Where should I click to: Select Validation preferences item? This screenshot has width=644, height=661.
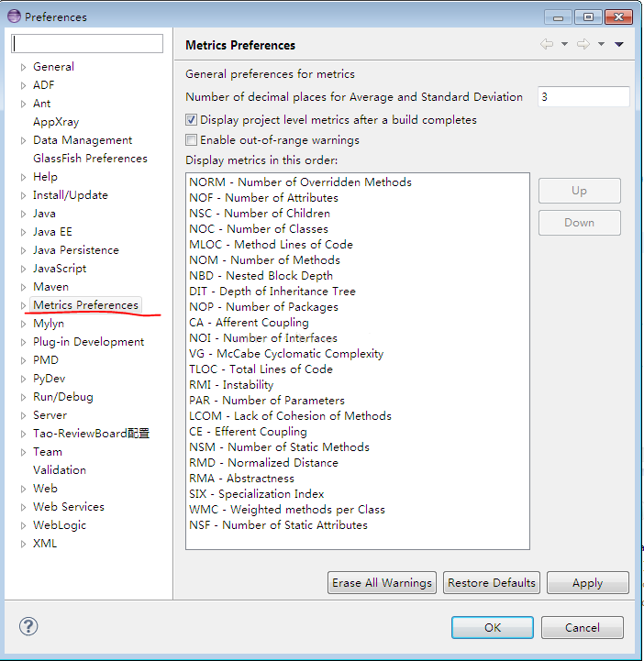coord(60,470)
